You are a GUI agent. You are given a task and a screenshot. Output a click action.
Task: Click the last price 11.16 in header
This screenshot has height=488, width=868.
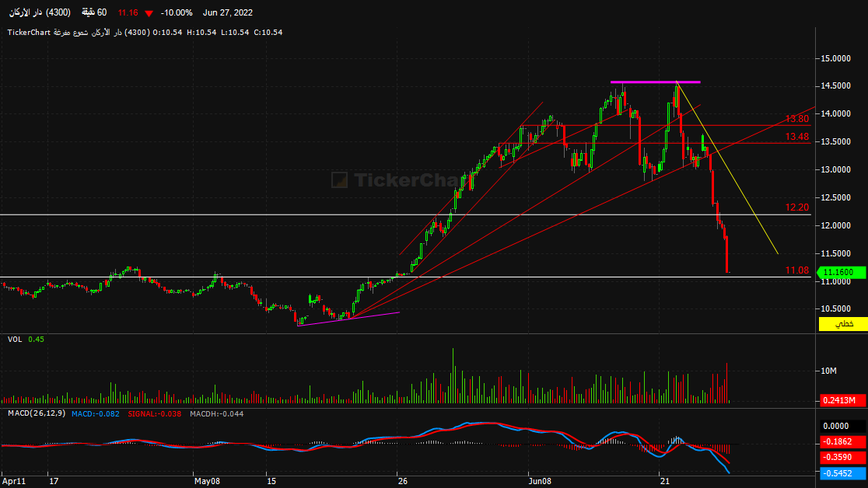(x=128, y=12)
